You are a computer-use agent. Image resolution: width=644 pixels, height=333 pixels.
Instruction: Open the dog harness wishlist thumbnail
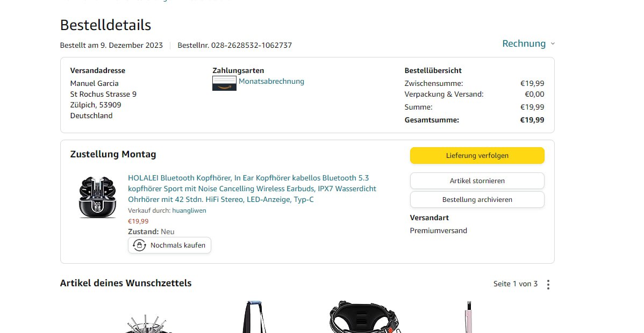click(364, 317)
